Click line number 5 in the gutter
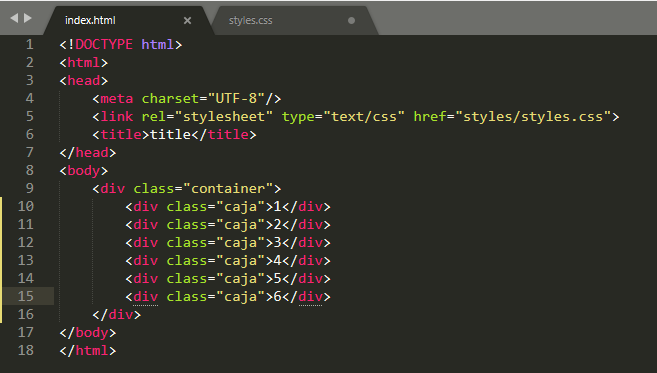This screenshot has width=657, height=373. 29,116
